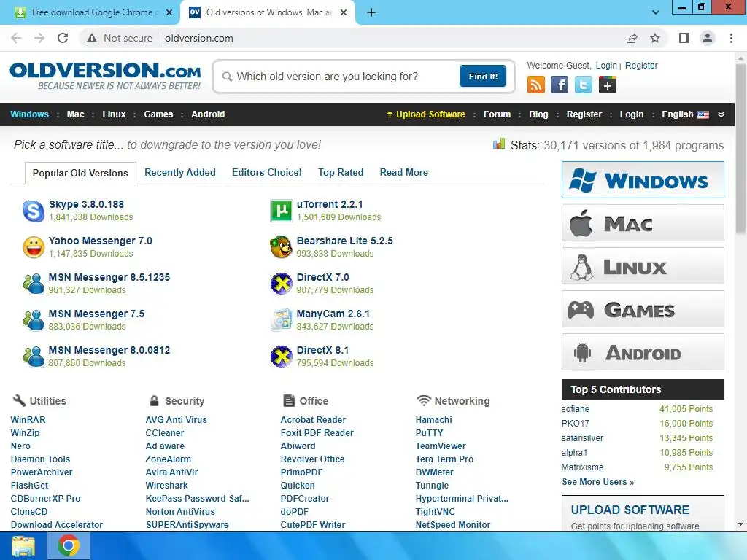Click the Register link beside Welcome Guest
Screen dimensions: 747x560
click(x=641, y=65)
